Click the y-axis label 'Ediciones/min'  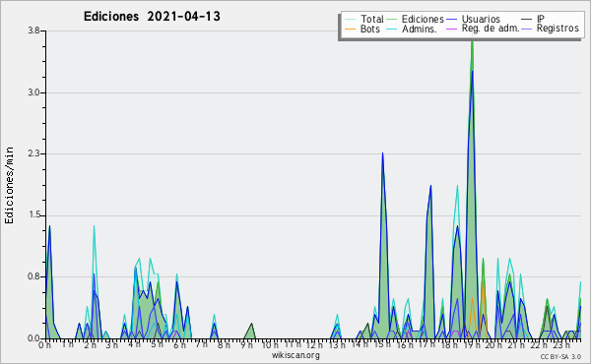[9, 185]
